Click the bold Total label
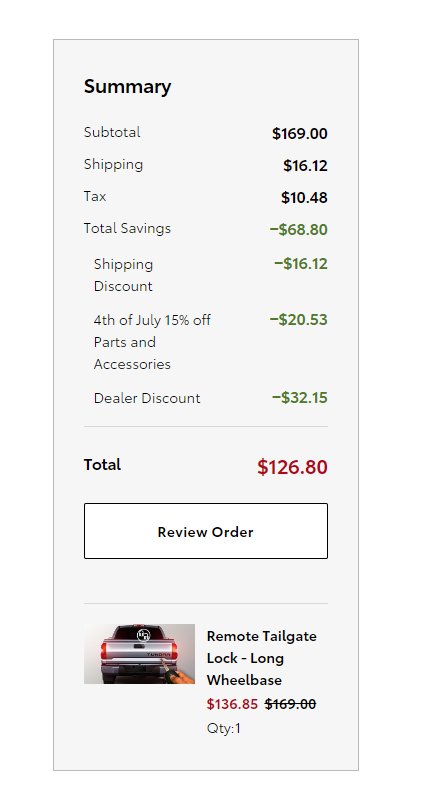The image size is (430, 793). (x=102, y=465)
